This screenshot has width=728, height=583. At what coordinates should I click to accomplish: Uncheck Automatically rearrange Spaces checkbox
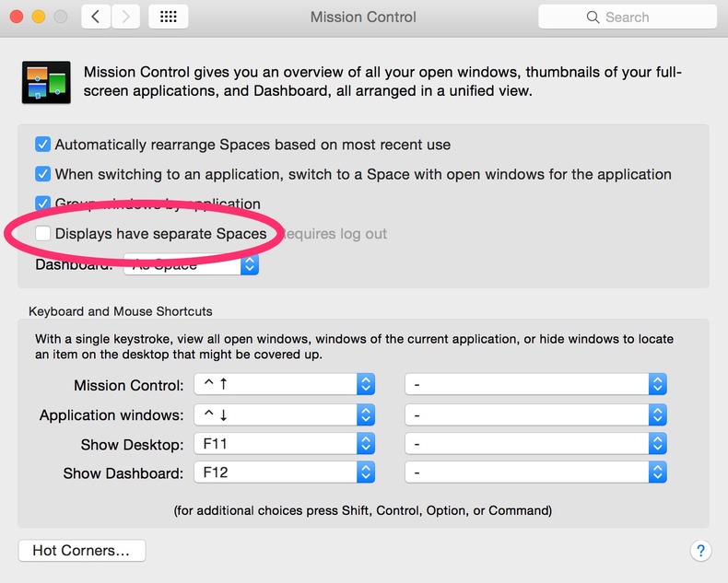[x=42, y=145]
